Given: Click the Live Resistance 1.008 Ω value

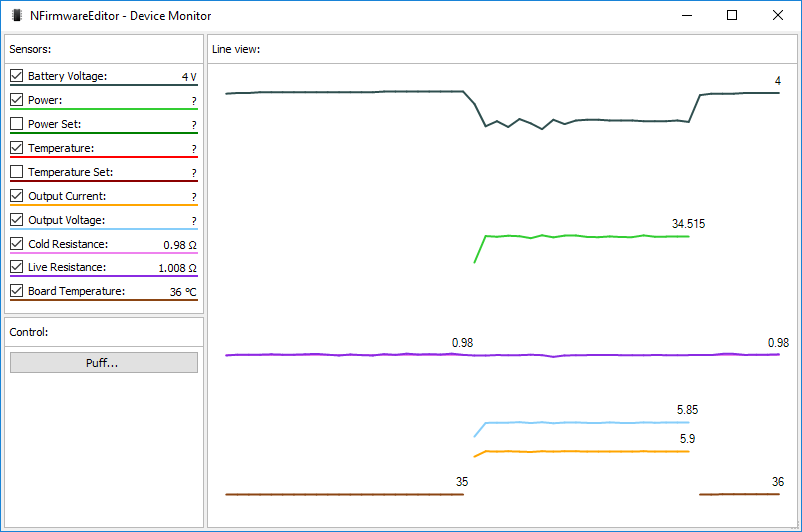Looking at the screenshot, I should pyautogui.click(x=177, y=268).
